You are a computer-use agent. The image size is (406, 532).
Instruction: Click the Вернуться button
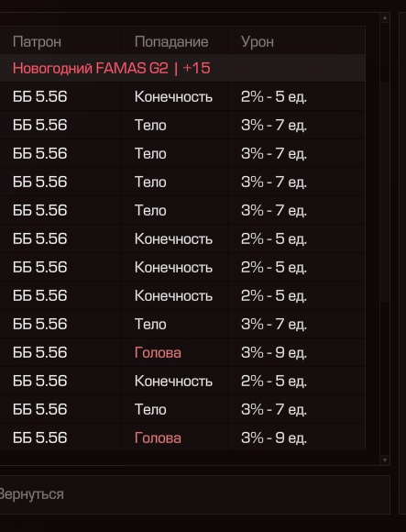pyautogui.click(x=195, y=494)
